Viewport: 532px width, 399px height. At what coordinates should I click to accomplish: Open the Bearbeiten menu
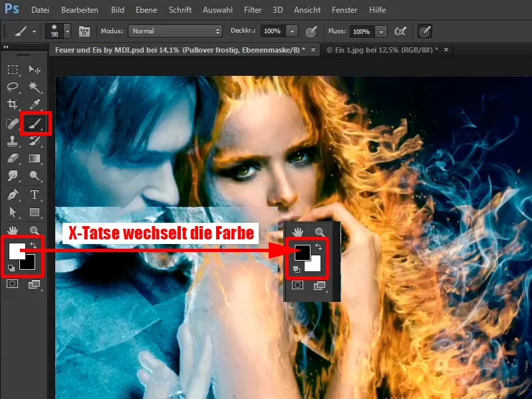point(80,10)
